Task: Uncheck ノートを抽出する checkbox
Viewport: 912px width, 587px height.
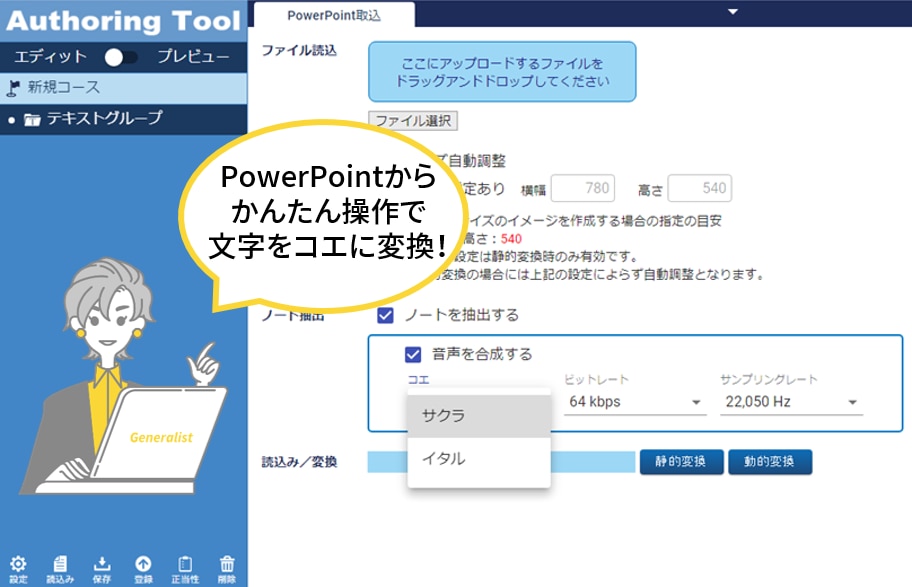Action: point(385,315)
